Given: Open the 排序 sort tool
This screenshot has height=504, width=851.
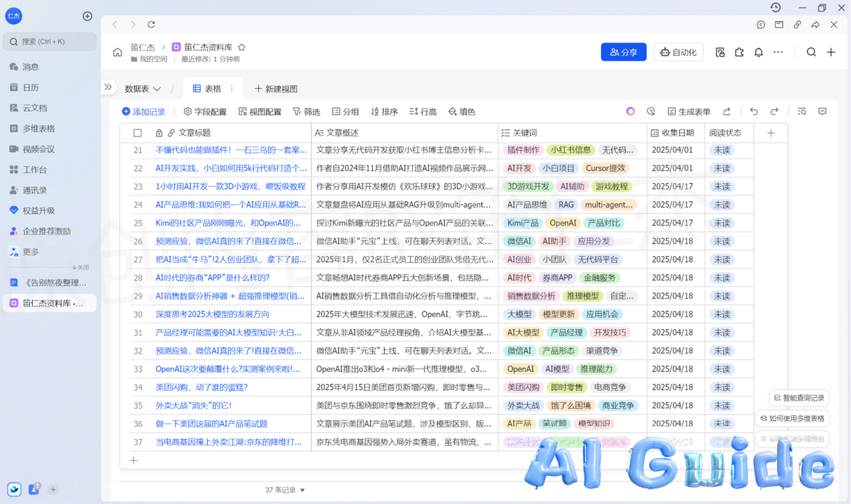Looking at the screenshot, I should pos(384,112).
